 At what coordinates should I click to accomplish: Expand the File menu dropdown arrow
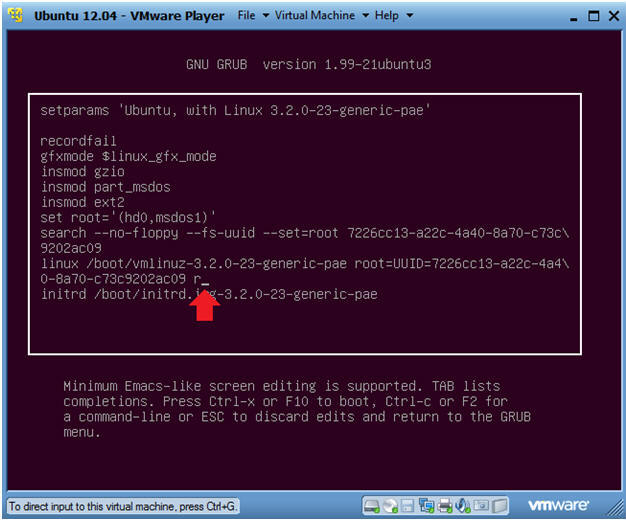tap(265, 16)
